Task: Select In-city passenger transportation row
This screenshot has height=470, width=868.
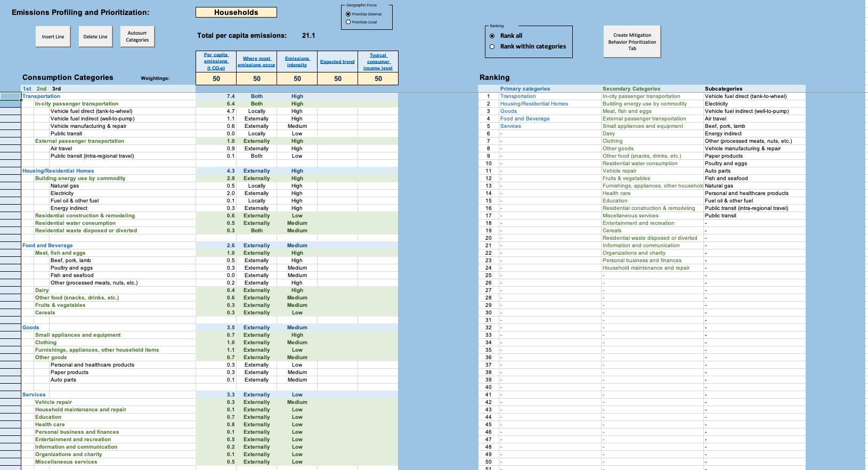Action: point(209,104)
